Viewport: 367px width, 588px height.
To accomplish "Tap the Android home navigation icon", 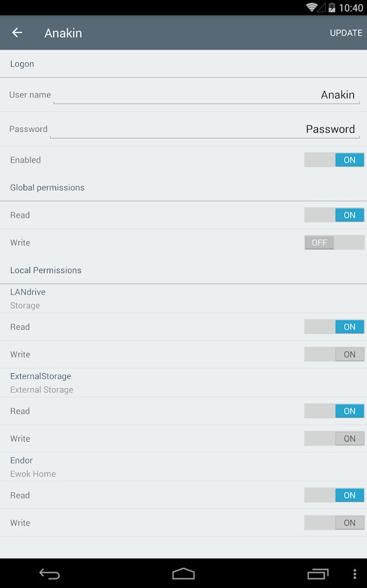I will coord(183,574).
